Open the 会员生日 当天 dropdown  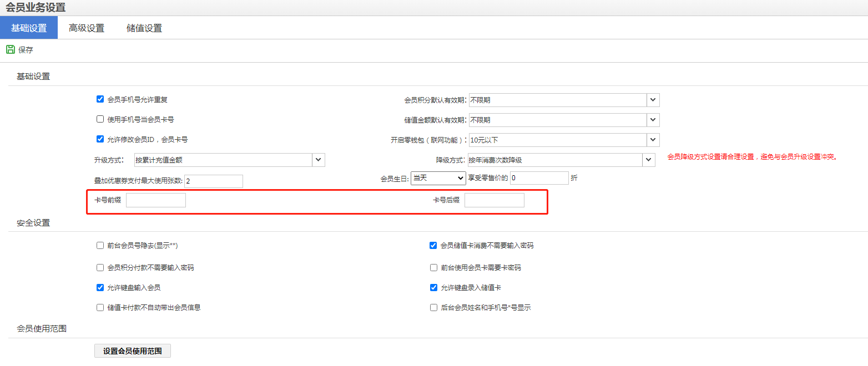(438, 178)
